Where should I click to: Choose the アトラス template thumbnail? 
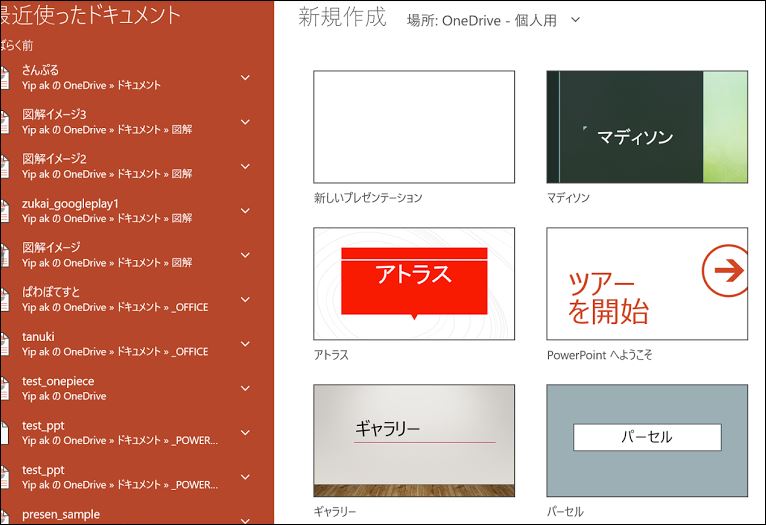pyautogui.click(x=414, y=284)
